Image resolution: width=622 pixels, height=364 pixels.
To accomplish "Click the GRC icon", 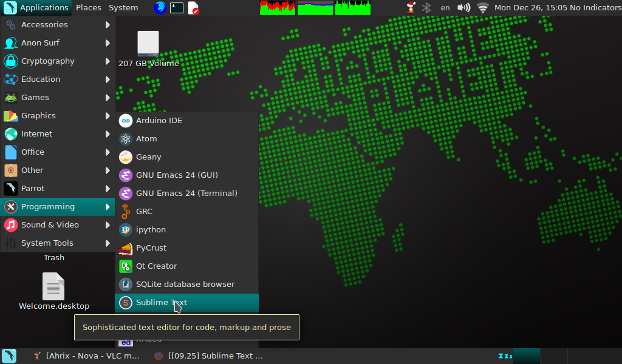I will (x=126, y=212).
